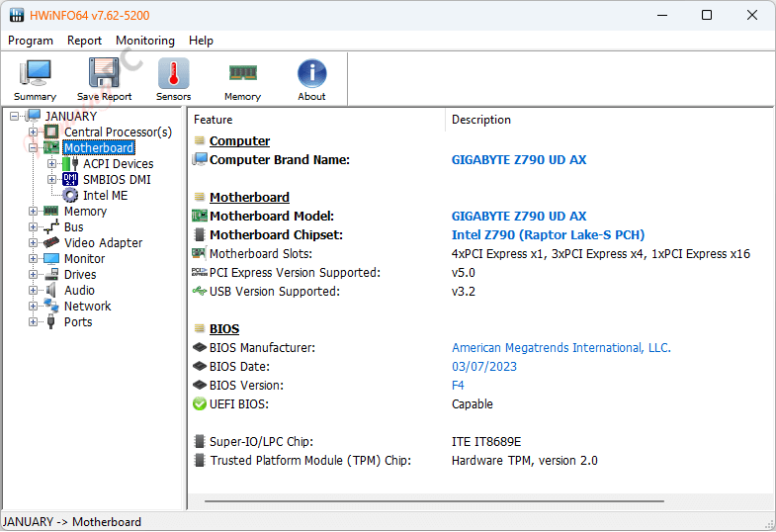This screenshot has width=776, height=532.
Task: Expand the Audio tree node
Action: pyautogui.click(x=33, y=291)
